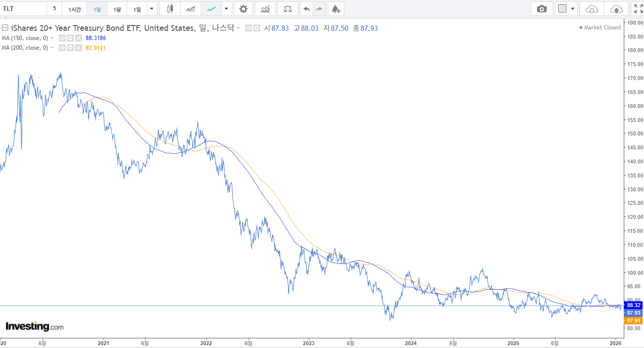
Task: Click the 150.00 price scale label
Action: (x=635, y=134)
